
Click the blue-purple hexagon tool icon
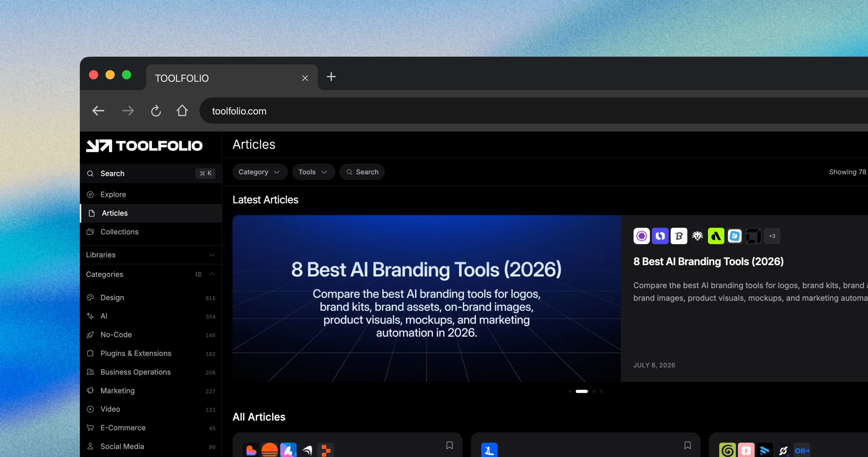[660, 236]
